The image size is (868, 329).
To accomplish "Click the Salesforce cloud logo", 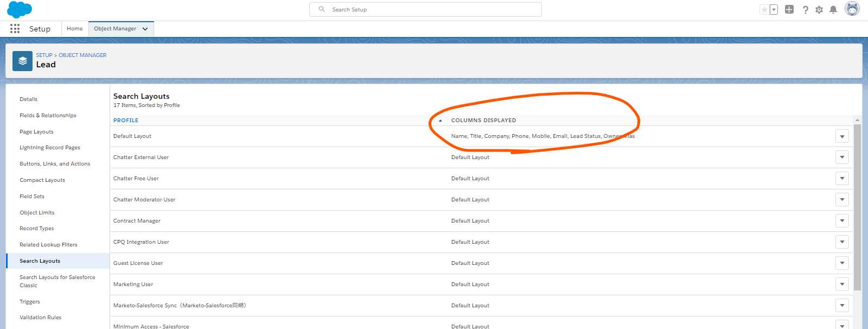I will coord(20,10).
